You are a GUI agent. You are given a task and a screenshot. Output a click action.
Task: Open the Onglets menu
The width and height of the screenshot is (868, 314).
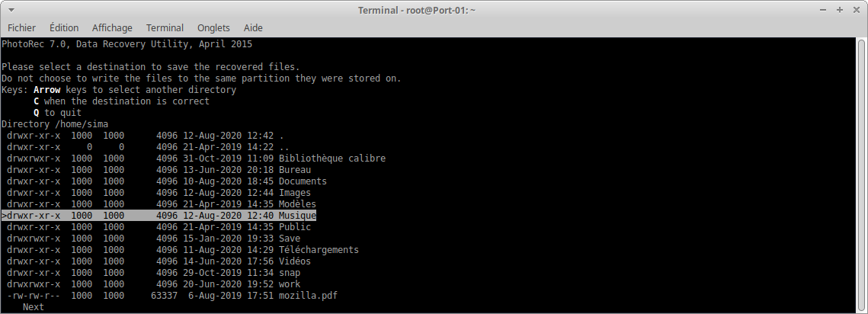(x=213, y=27)
